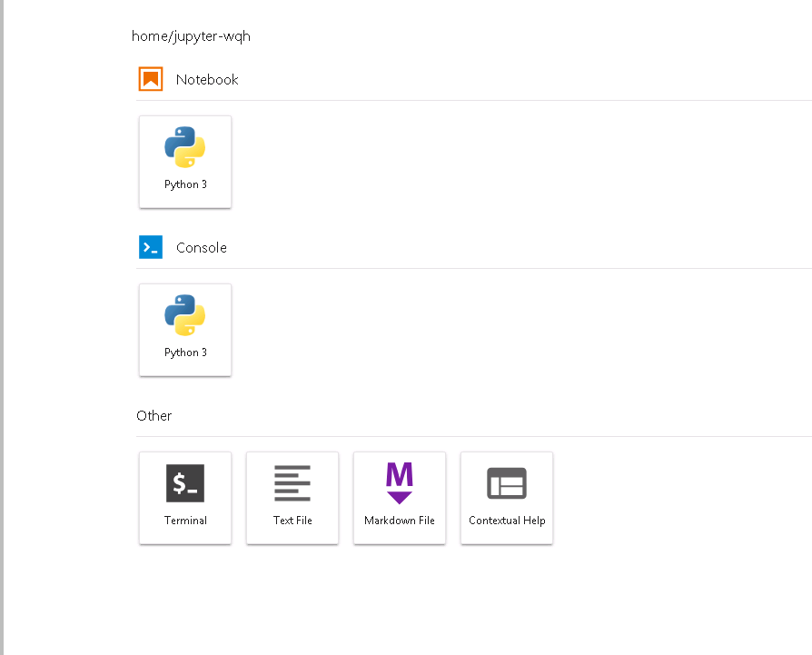Click the Notebook section bookmark icon
Image resolution: width=812 pixels, height=655 pixels.
150,78
